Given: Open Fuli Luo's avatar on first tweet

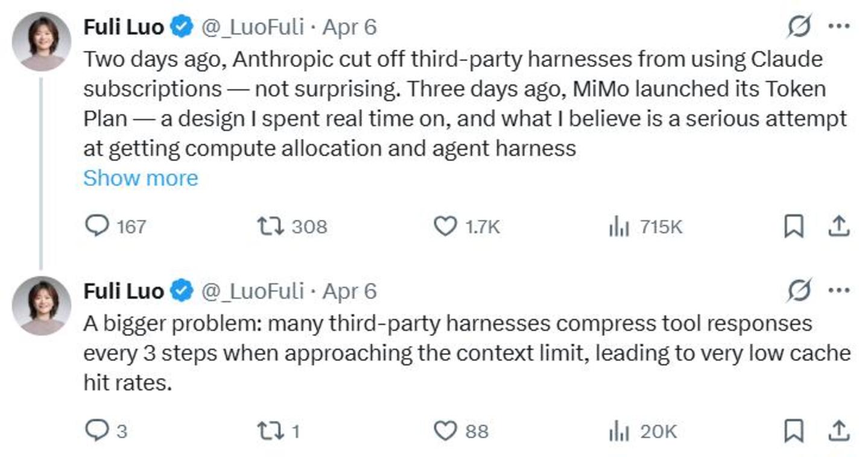Looking at the screenshot, I should 42,41.
